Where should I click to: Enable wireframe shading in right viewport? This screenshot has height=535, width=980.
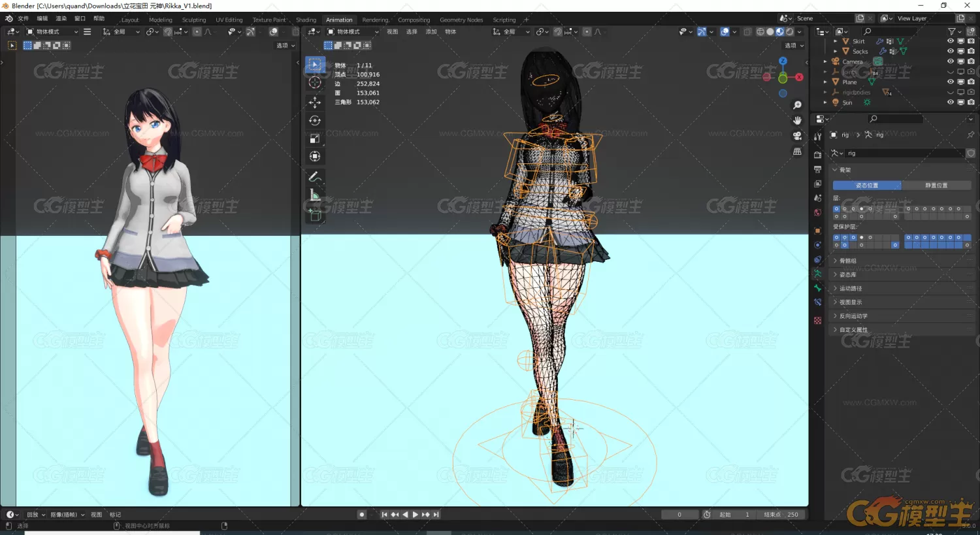coord(760,31)
